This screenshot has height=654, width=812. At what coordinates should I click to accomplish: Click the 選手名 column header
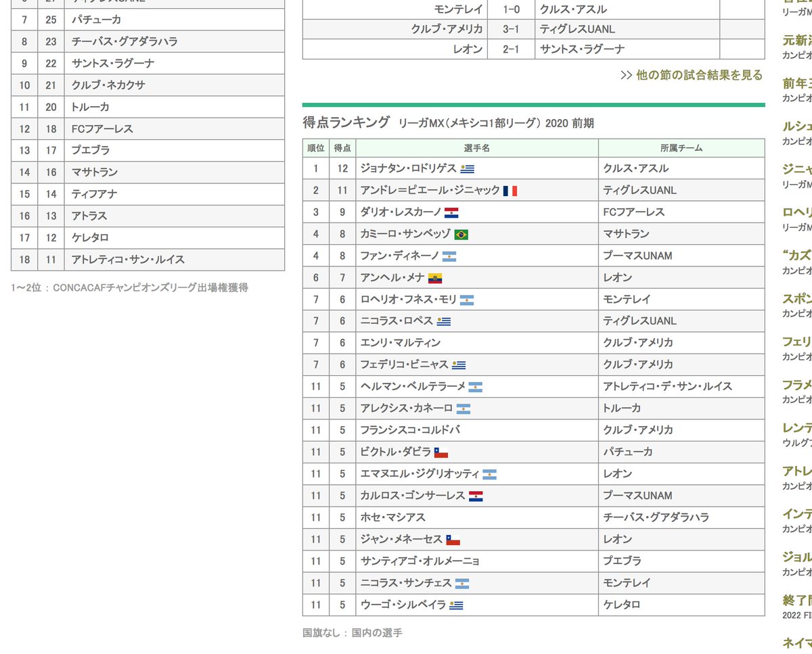coord(477,148)
